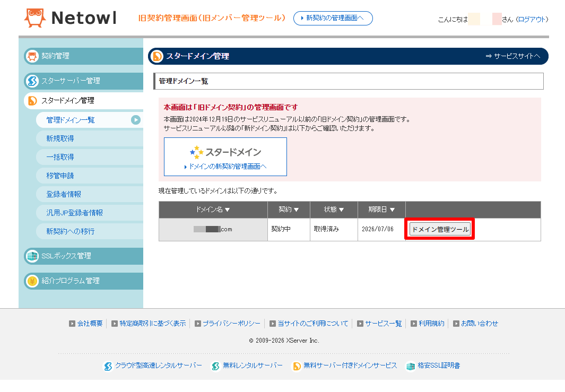Open 新規取得 in the sidebar
Screen dimensions: 565x392
click(x=60, y=138)
